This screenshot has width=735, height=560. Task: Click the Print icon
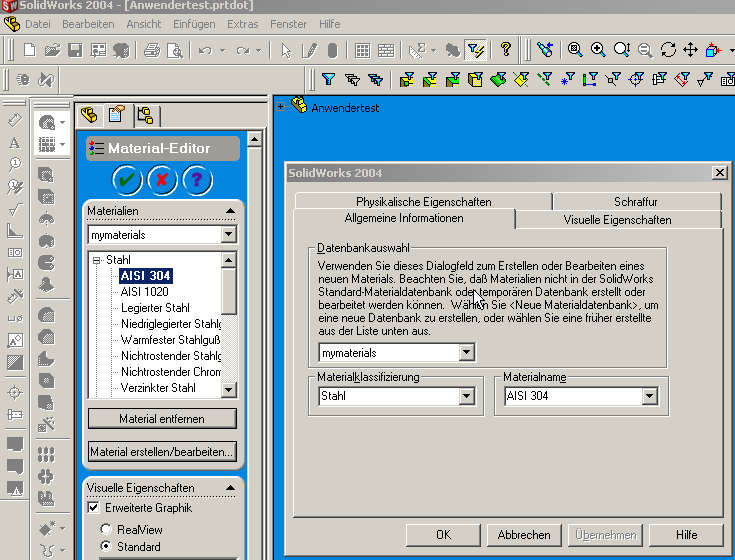click(152, 50)
